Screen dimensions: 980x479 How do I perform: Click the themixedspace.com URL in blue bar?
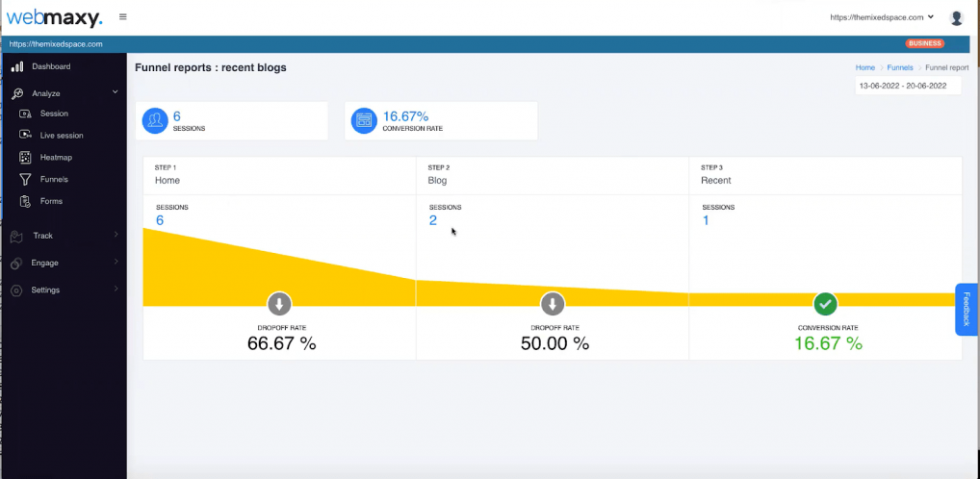click(56, 44)
